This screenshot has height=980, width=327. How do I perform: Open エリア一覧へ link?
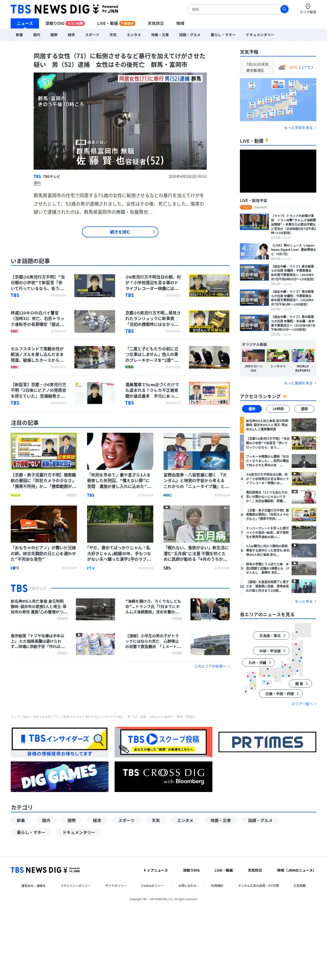303,704
